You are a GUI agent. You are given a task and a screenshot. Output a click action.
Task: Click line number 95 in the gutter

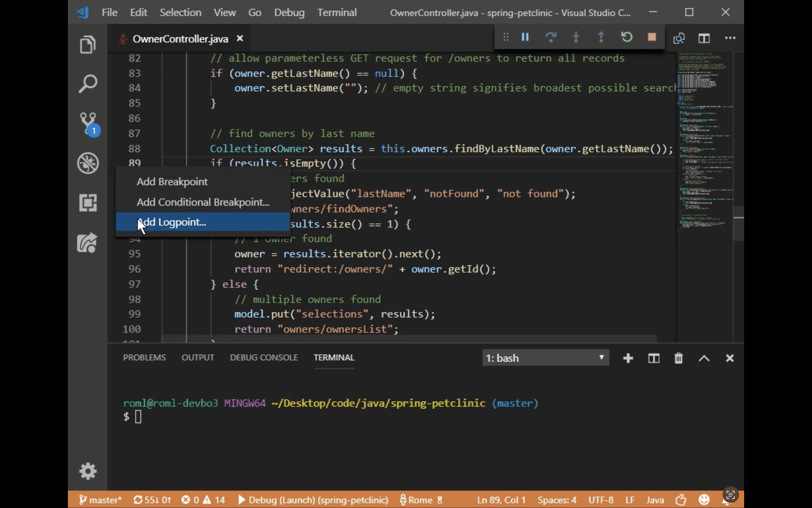(134, 254)
